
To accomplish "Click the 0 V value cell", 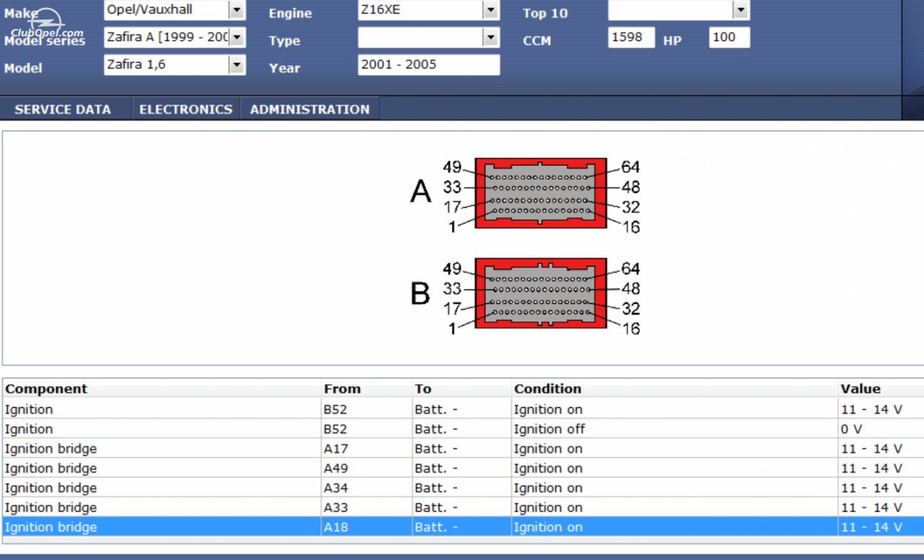I will click(881, 429).
